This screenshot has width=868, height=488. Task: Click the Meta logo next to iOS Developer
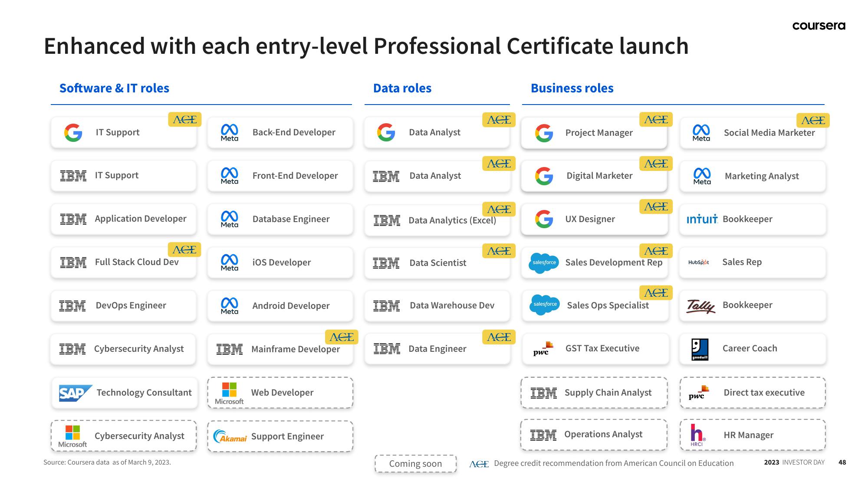pos(229,262)
